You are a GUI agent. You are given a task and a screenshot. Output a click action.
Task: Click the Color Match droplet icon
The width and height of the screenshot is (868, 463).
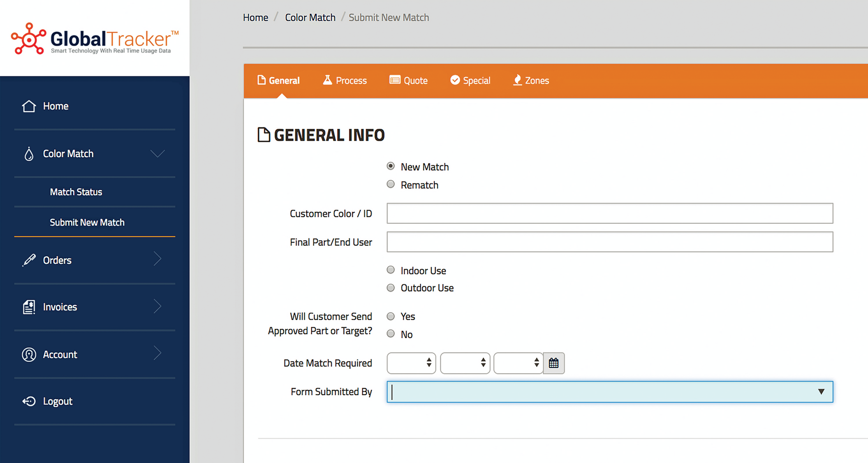(x=28, y=154)
